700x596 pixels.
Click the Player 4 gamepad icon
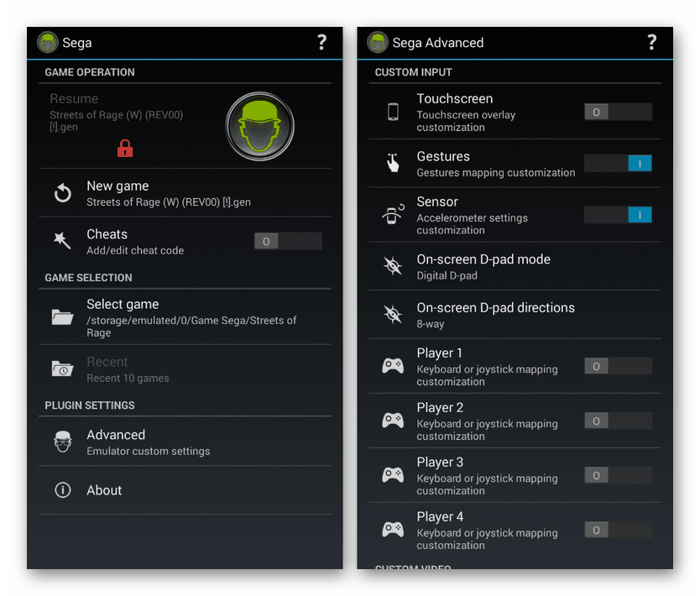pyautogui.click(x=393, y=530)
